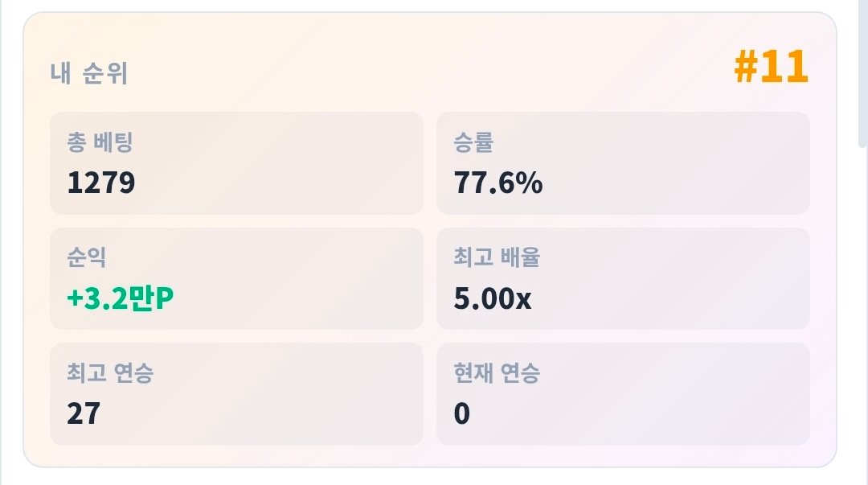Select the 1279 total bets value
This screenshot has width=868, height=485.
click(100, 183)
